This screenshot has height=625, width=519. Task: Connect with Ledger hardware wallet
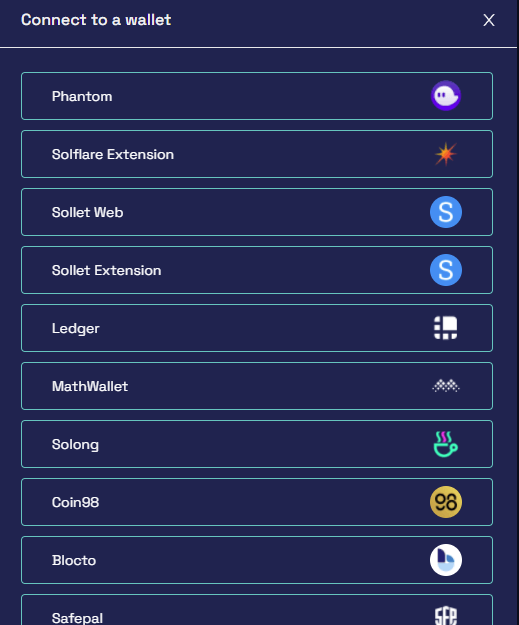point(257,328)
